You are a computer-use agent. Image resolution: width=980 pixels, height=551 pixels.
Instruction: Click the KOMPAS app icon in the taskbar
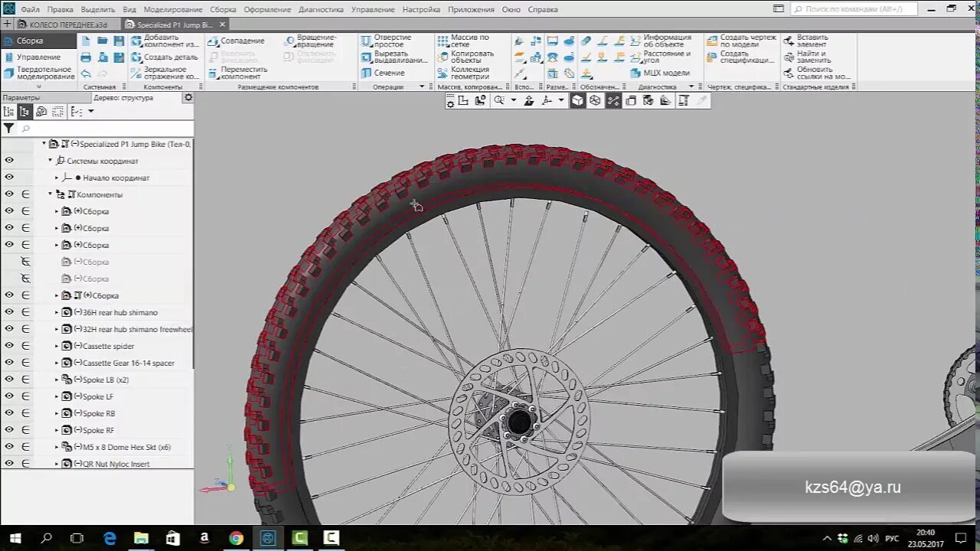point(268,538)
